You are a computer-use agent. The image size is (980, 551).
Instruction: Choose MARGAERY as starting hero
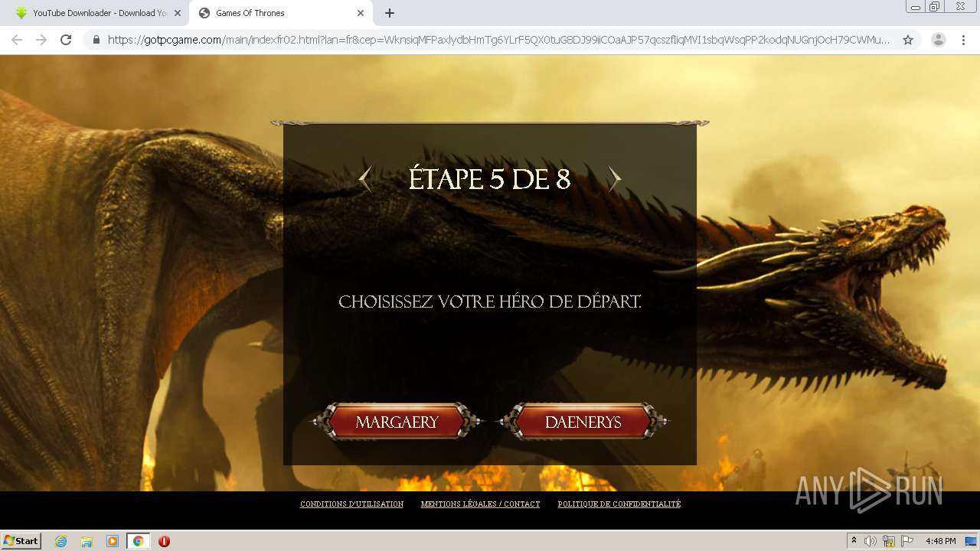pyautogui.click(x=397, y=422)
